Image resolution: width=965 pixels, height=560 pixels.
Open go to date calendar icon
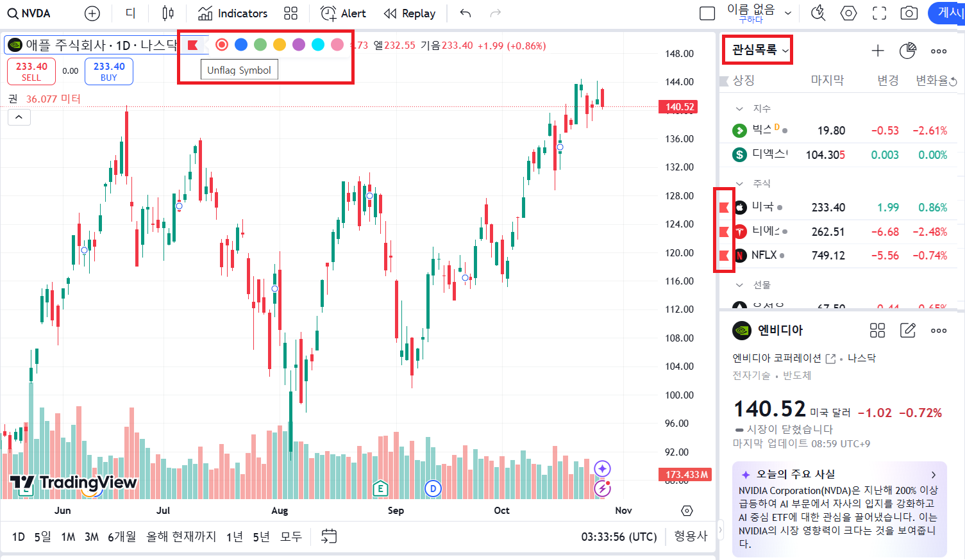(329, 536)
